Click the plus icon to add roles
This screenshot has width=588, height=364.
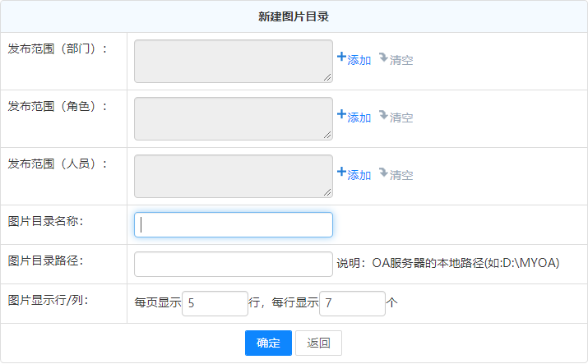click(x=342, y=115)
